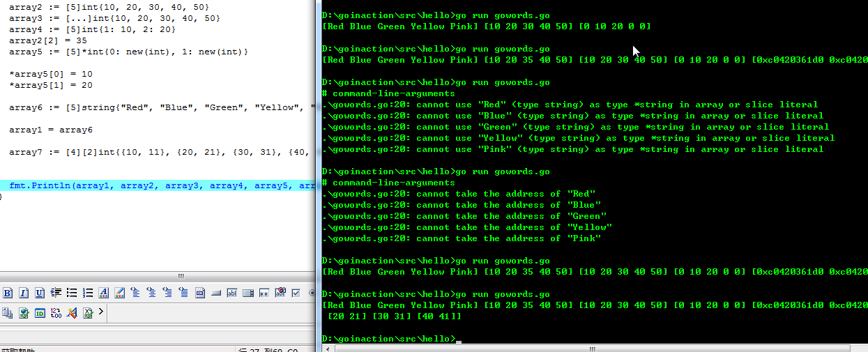Apply Underline tag from HTML toolbar
This screenshot has height=352, width=868.
40,293
